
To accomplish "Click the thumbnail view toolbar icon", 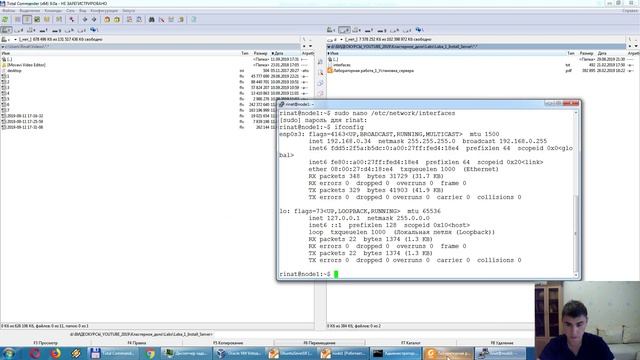I will 37,19.
